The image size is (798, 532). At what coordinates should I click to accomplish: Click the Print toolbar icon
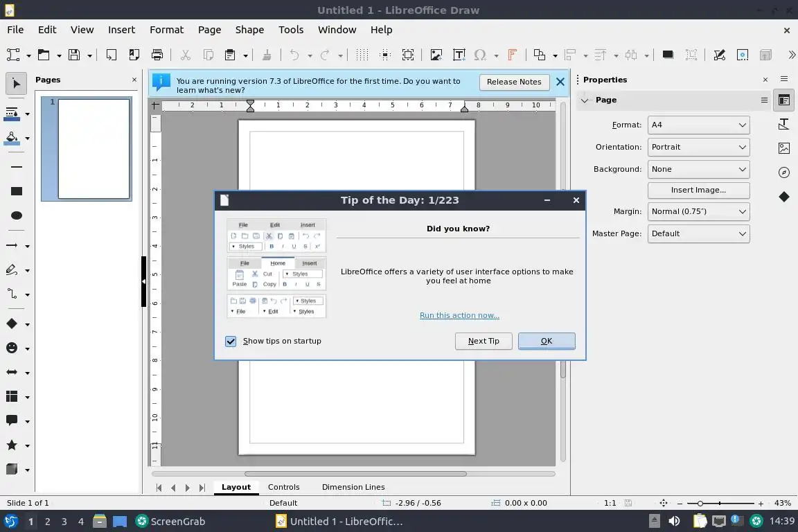point(157,55)
